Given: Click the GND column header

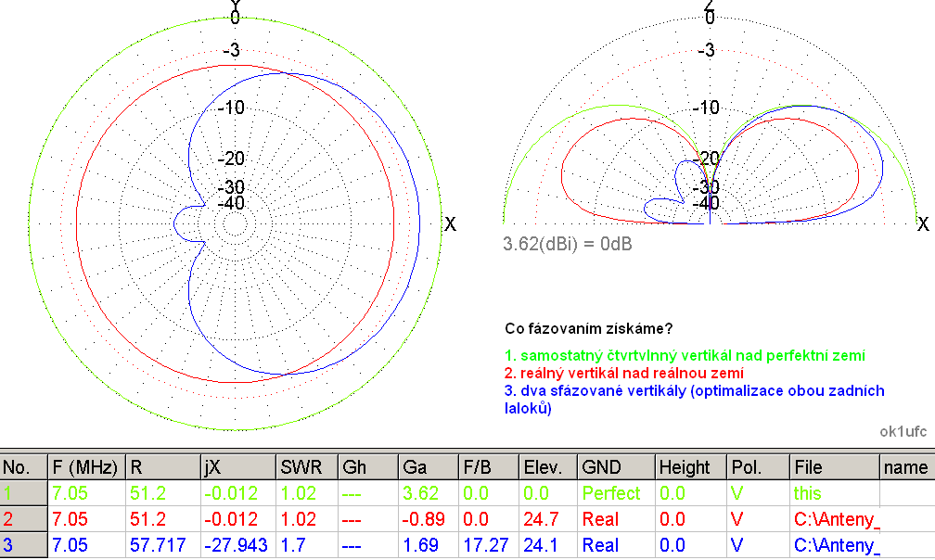Looking at the screenshot, I should [616, 467].
